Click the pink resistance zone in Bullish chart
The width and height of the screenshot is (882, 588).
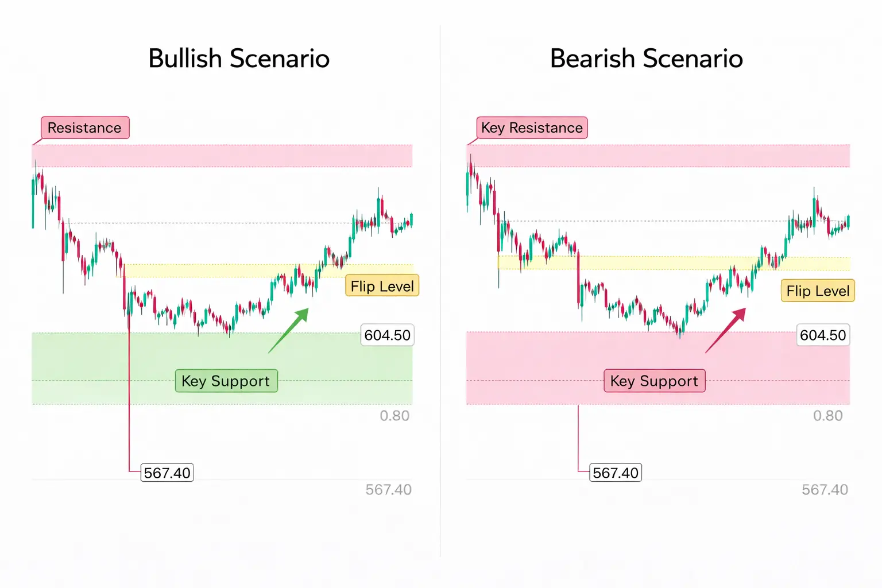tap(230, 156)
